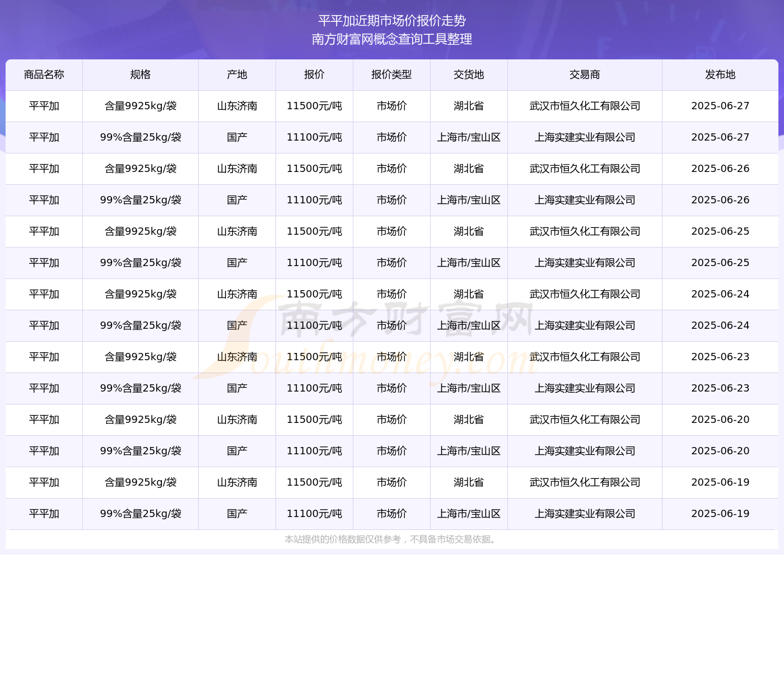Select the 发布地 column header
784x675 pixels.
[x=721, y=75]
